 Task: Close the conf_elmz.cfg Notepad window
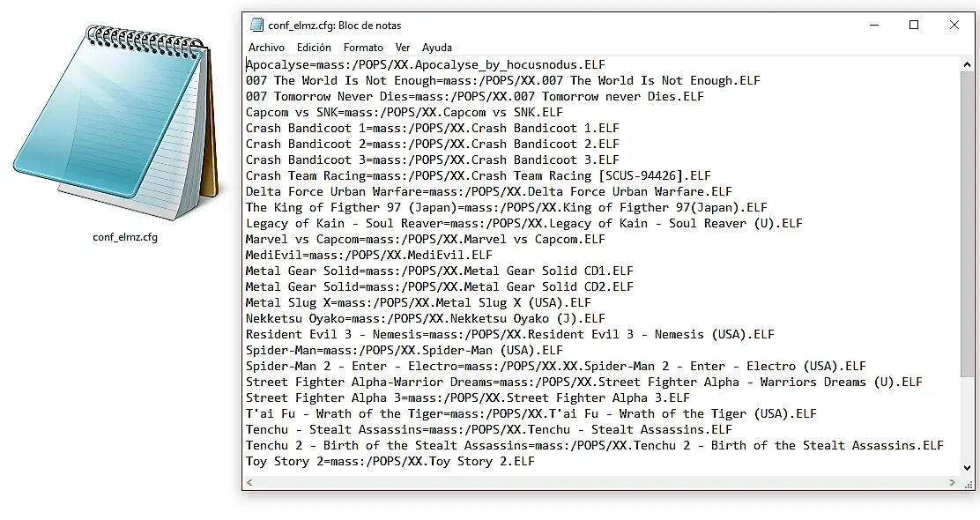point(954,25)
